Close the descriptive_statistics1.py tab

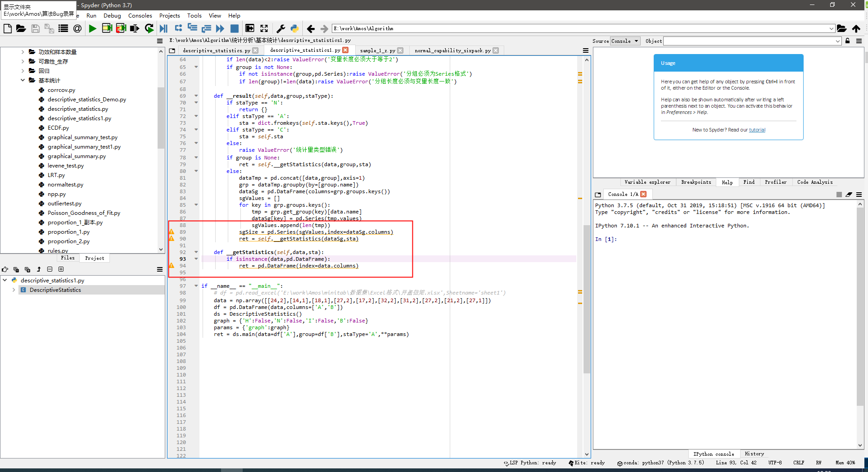coord(346,50)
